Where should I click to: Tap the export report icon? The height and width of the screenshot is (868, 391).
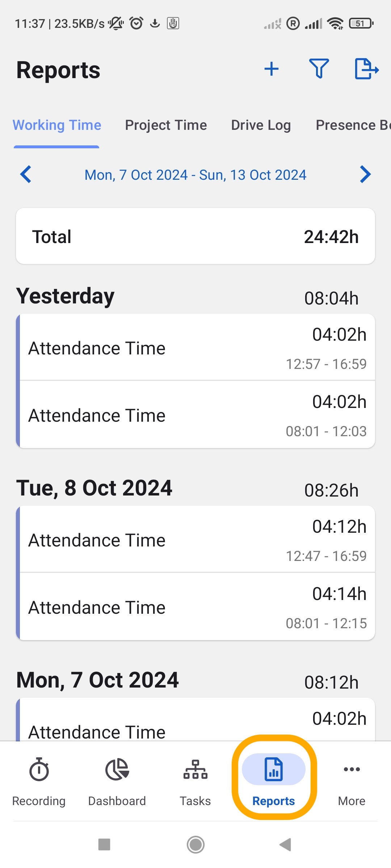point(366,68)
